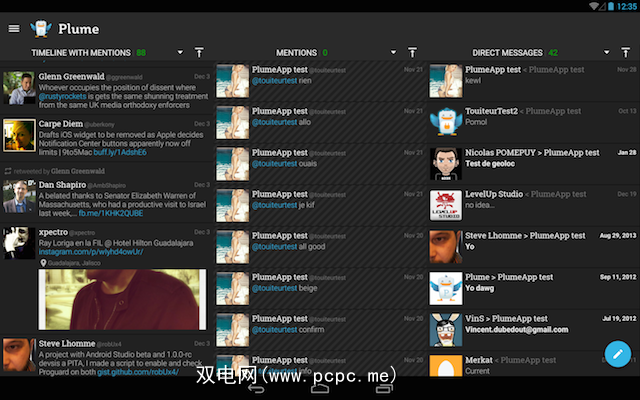Tap the Wi-Fi status icon

(x=595, y=6)
